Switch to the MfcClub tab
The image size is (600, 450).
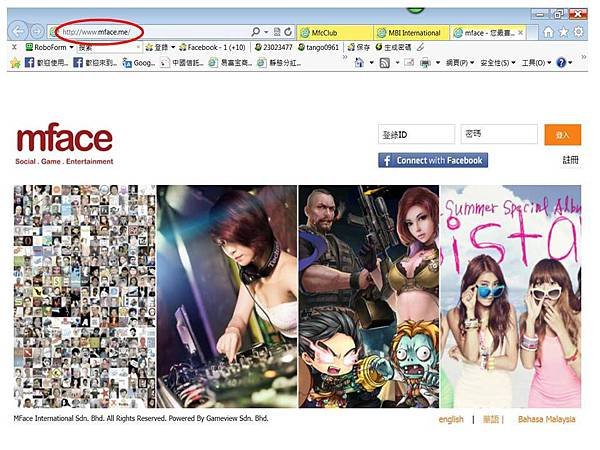pos(334,33)
